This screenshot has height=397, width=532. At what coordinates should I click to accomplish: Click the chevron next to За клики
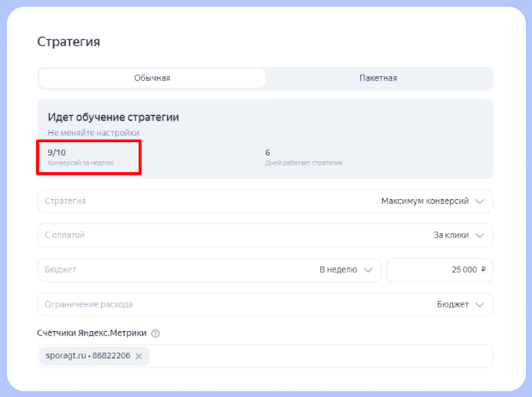[479, 235]
